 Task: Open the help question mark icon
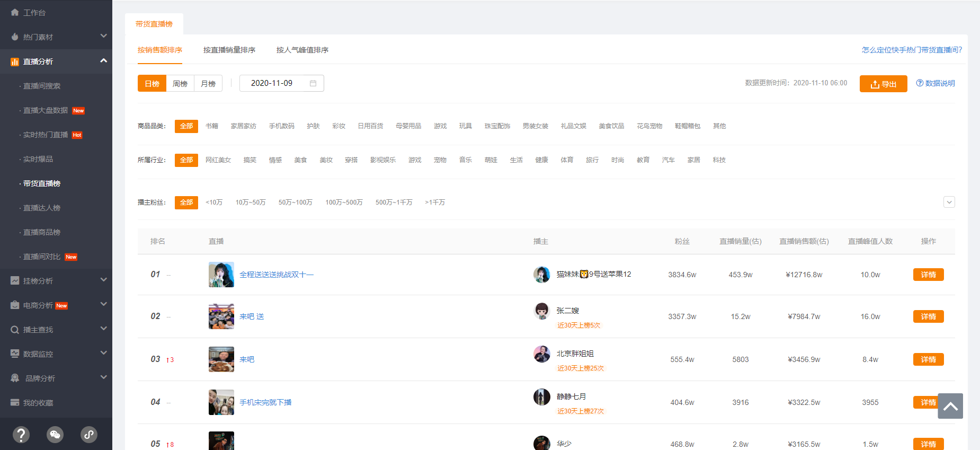21,435
